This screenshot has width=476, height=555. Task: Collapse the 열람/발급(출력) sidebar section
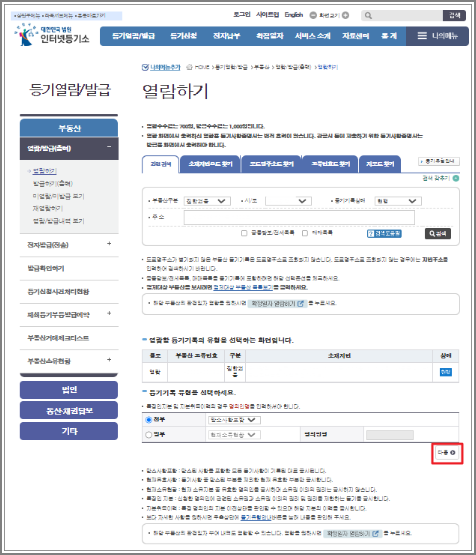(109, 147)
